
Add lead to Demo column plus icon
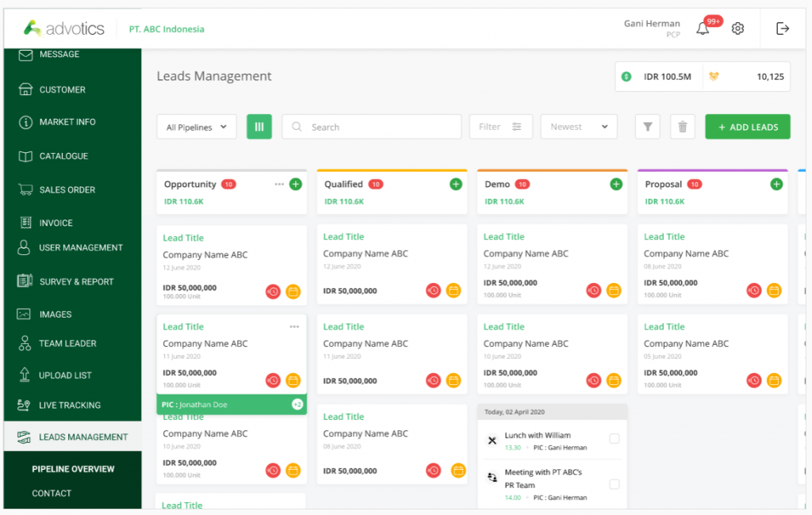coord(616,185)
